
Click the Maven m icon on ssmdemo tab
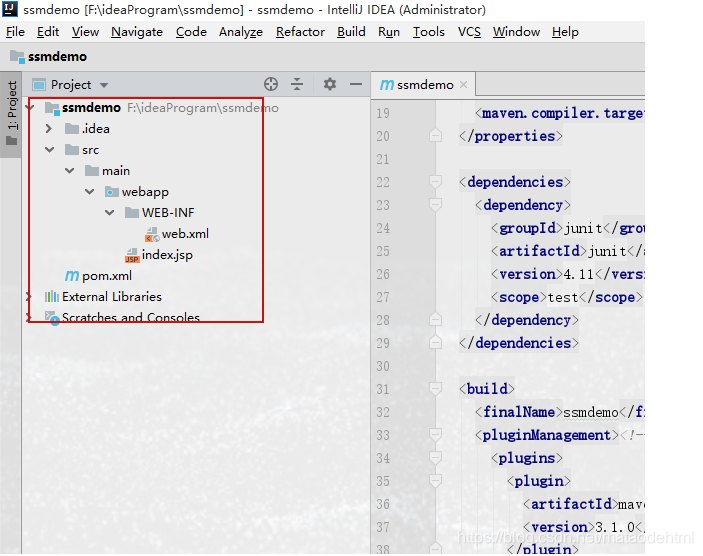click(x=386, y=84)
